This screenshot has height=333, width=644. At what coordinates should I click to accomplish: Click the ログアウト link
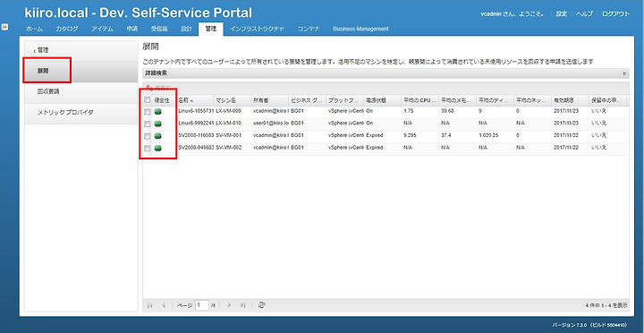pos(615,13)
